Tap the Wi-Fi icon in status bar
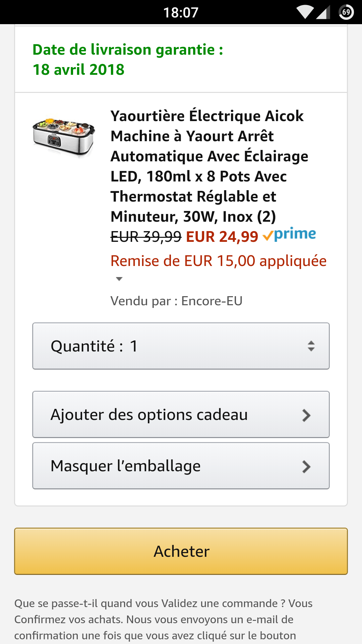Image resolution: width=362 pixels, height=644 pixels. tap(305, 12)
